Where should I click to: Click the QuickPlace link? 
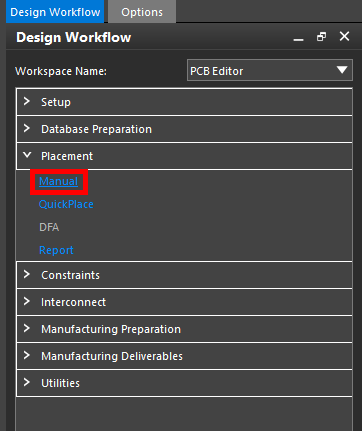click(66, 204)
